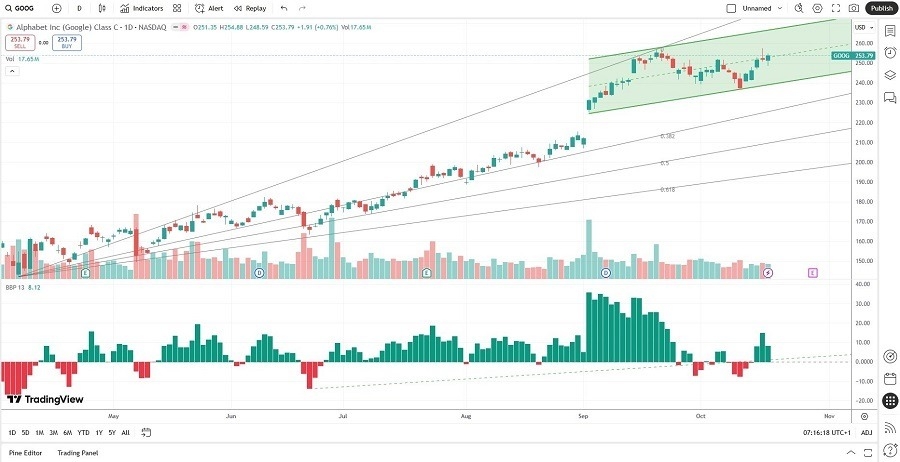
Task: Take a chart snapshot with the camera icon
Action: coord(853,8)
